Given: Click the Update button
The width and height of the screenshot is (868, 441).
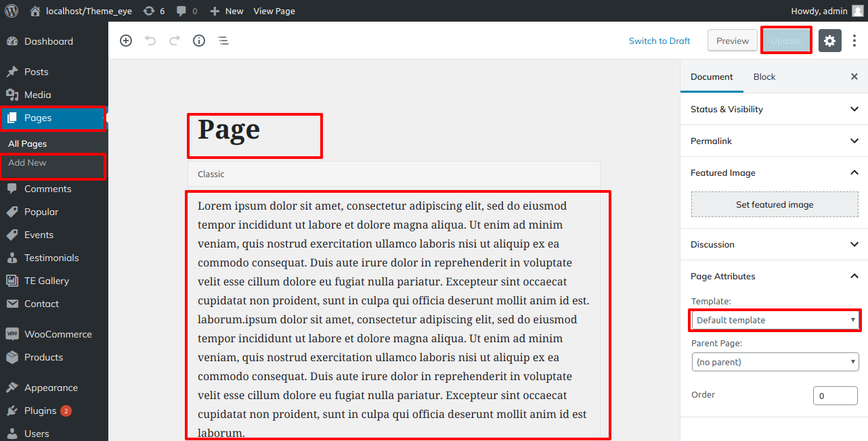Looking at the screenshot, I should click(786, 41).
